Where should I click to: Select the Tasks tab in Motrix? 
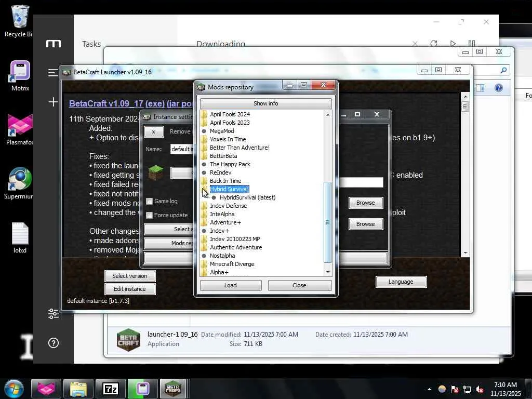[91, 44]
